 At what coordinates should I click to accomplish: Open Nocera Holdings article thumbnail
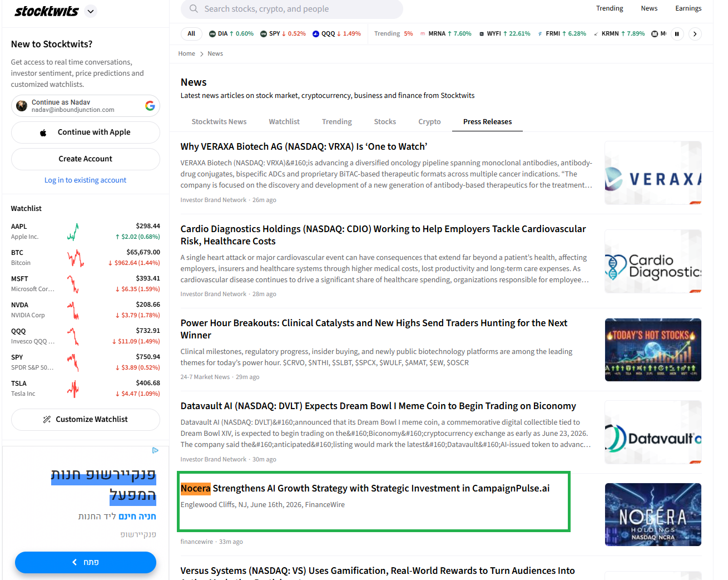click(653, 515)
